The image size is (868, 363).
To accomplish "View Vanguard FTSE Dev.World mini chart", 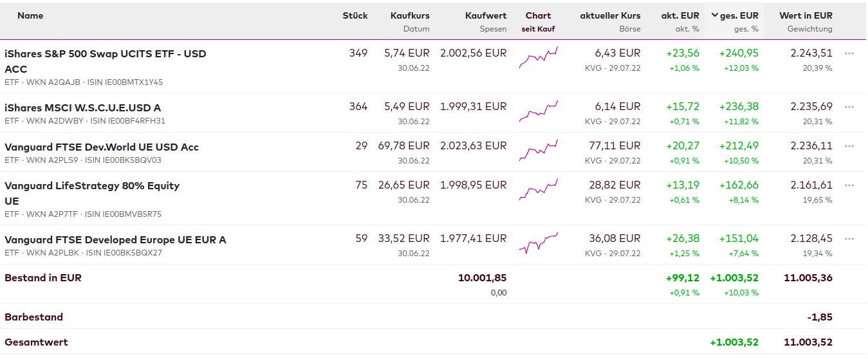I will (539, 151).
